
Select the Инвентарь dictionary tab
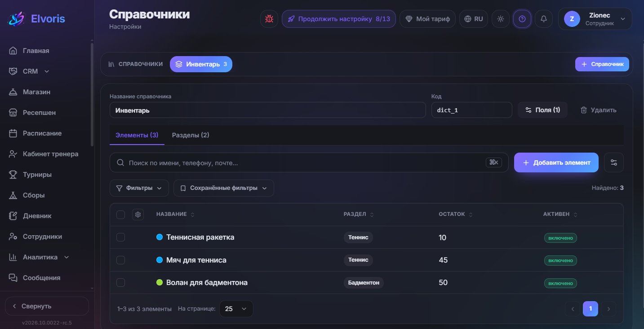point(201,64)
